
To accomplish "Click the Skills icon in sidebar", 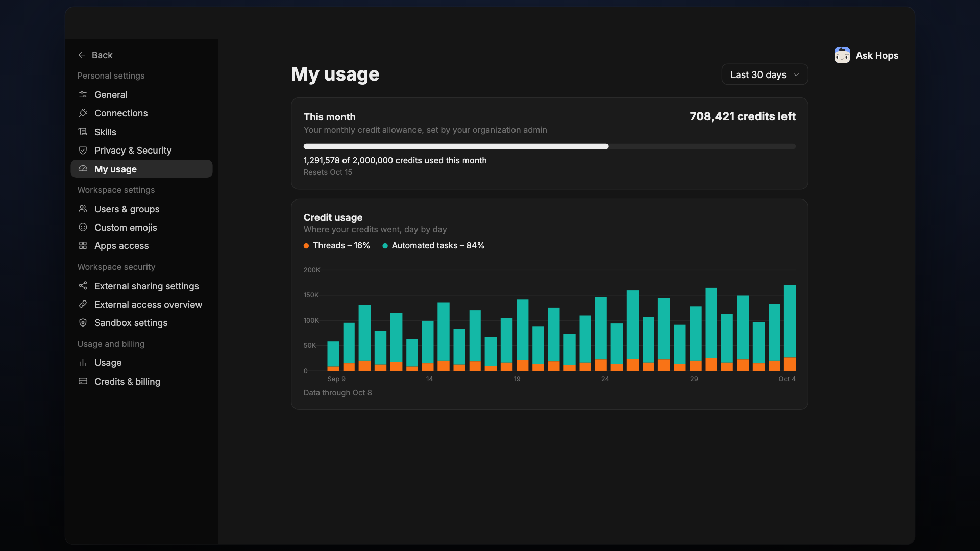I will tap(83, 132).
